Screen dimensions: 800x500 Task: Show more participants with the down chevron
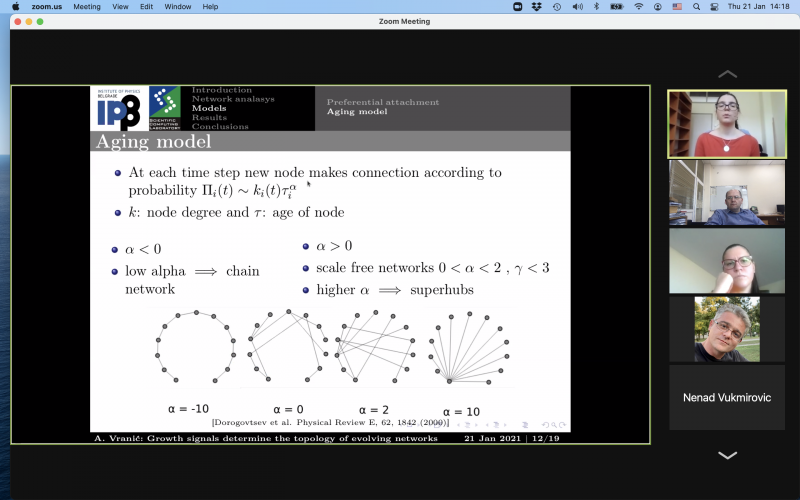coord(727,455)
